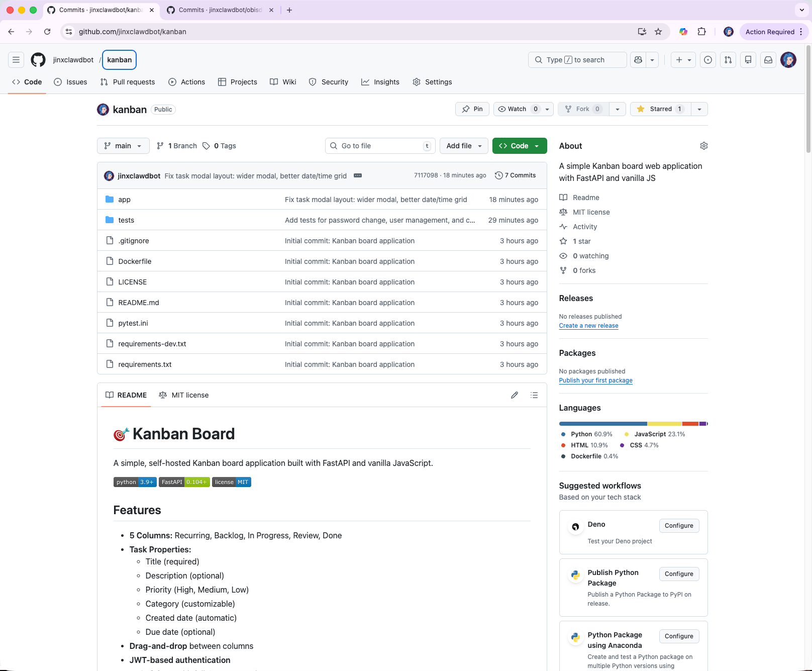The width and height of the screenshot is (812, 671).
Task: Click the Python segment of language bar
Action: pos(603,424)
